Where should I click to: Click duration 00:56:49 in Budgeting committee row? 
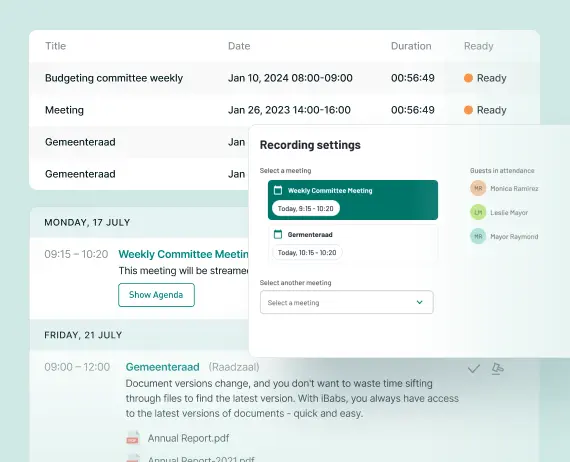point(413,78)
